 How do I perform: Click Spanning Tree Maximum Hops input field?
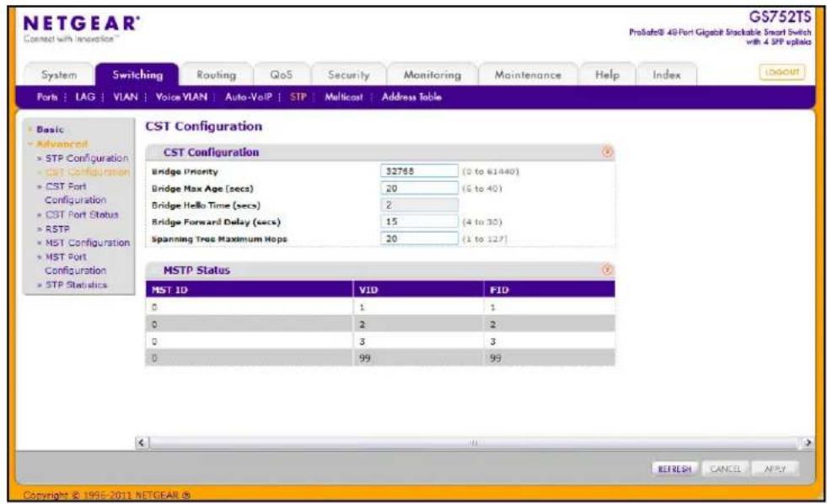tap(419, 239)
